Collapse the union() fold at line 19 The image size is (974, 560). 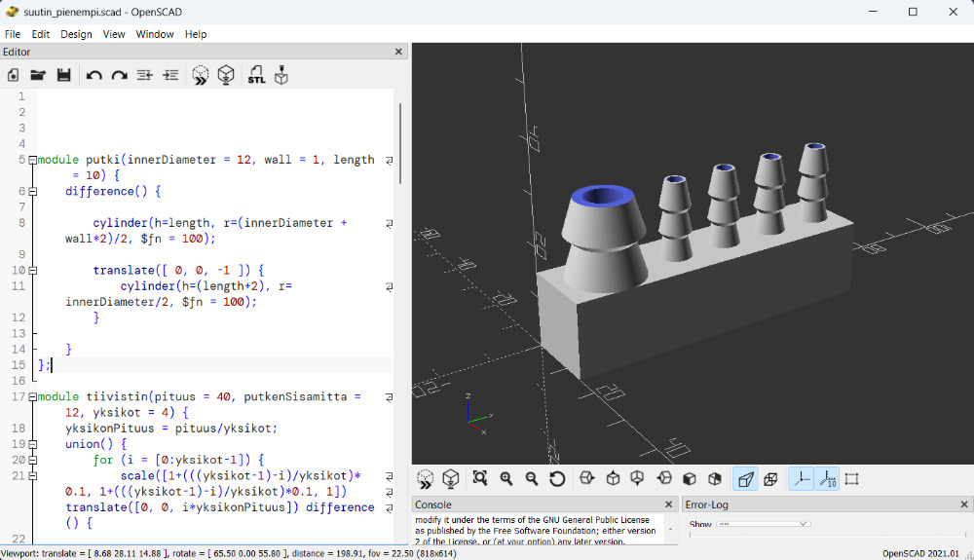(32, 444)
